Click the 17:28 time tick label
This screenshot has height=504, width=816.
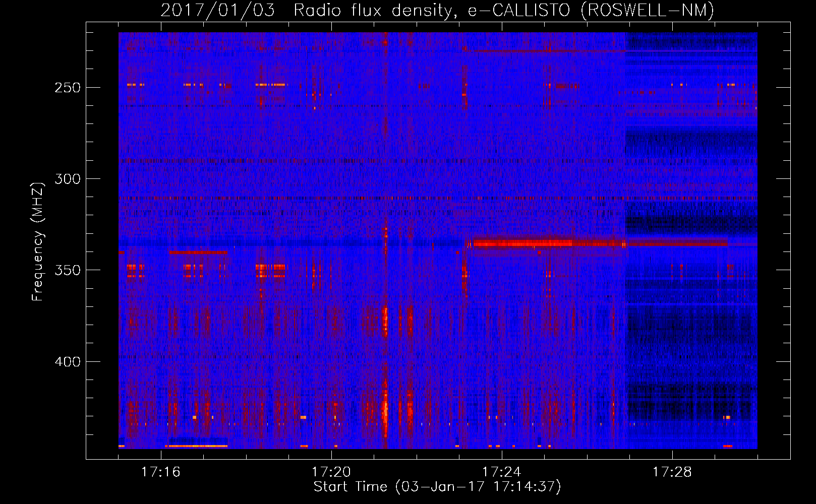click(672, 472)
